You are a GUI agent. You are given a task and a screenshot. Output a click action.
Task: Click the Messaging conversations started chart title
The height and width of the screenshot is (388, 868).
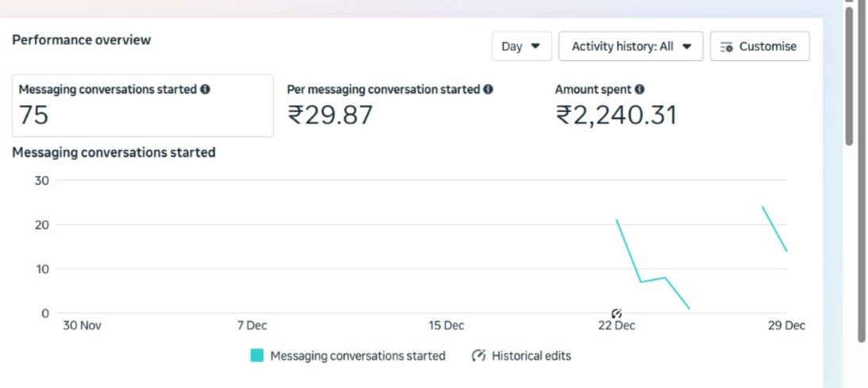(113, 152)
